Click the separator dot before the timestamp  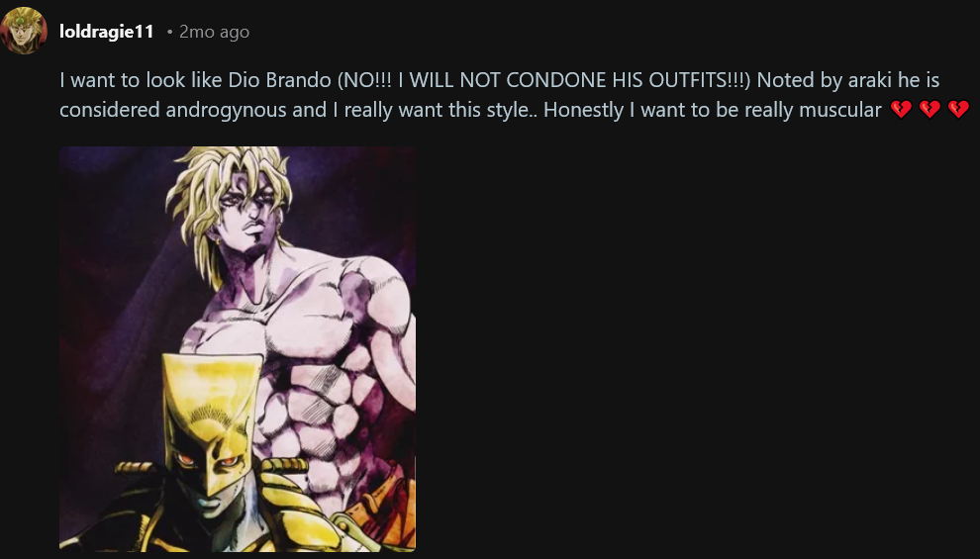click(x=169, y=33)
